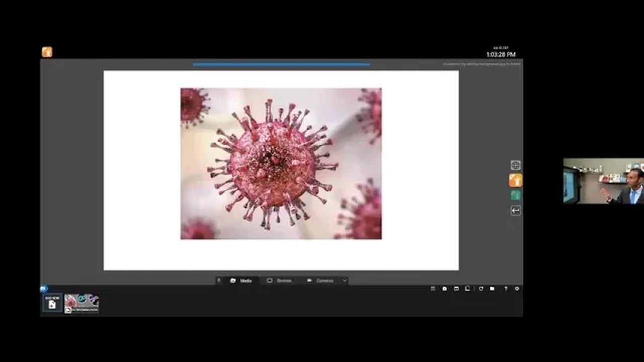Click the refresh icon in bottom toolbar
The height and width of the screenshot is (362, 644).
(x=481, y=289)
